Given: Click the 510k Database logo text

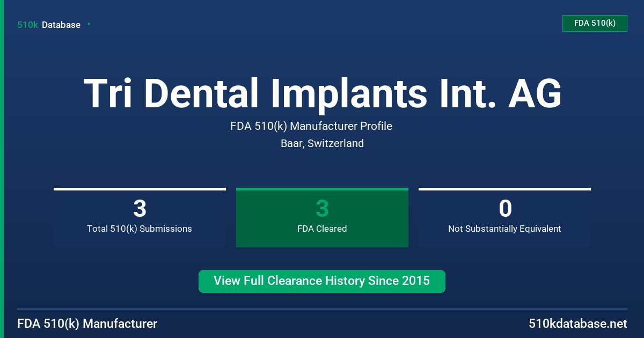Looking at the screenshot, I should 49,25.
